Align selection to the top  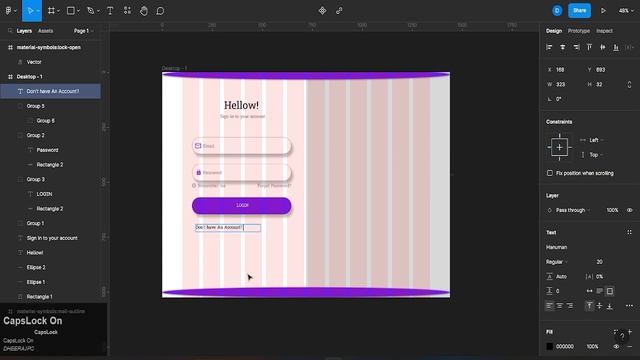(x=589, y=47)
